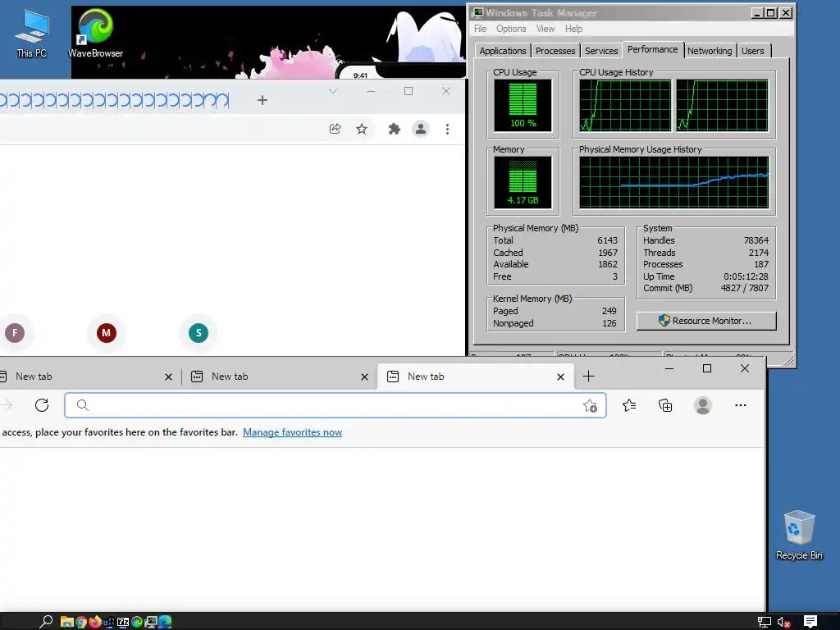Click the taskbar search magnifier
The width and height of the screenshot is (840, 630).
46,622
